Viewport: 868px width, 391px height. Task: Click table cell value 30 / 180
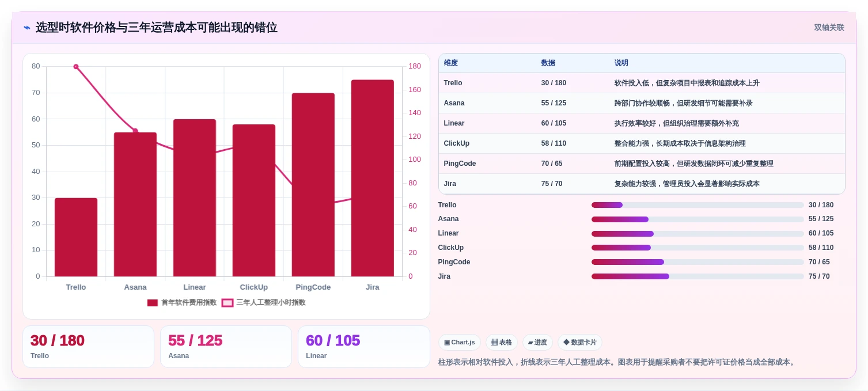(554, 83)
